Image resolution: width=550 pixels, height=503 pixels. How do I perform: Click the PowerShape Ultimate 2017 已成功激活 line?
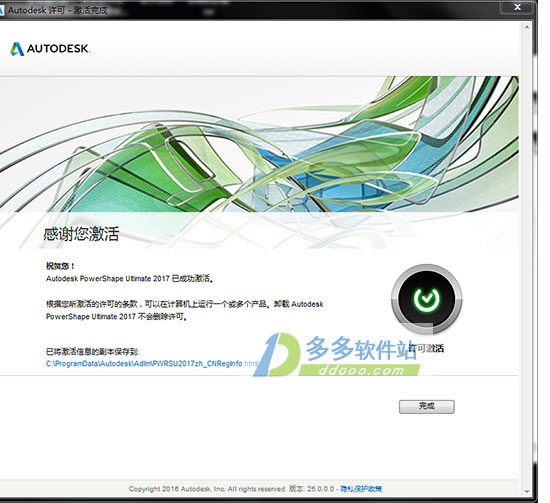129,279
